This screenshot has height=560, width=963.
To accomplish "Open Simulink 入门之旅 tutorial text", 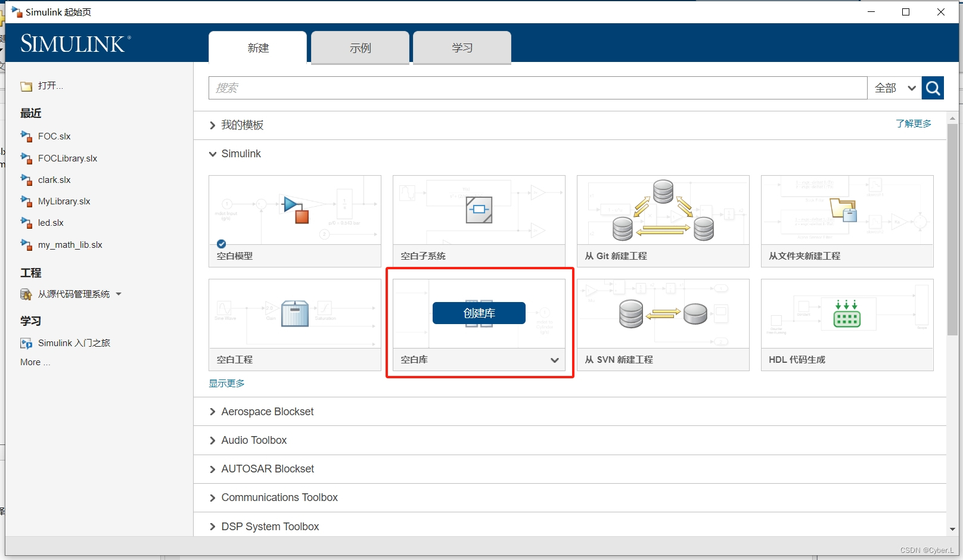I will point(74,343).
